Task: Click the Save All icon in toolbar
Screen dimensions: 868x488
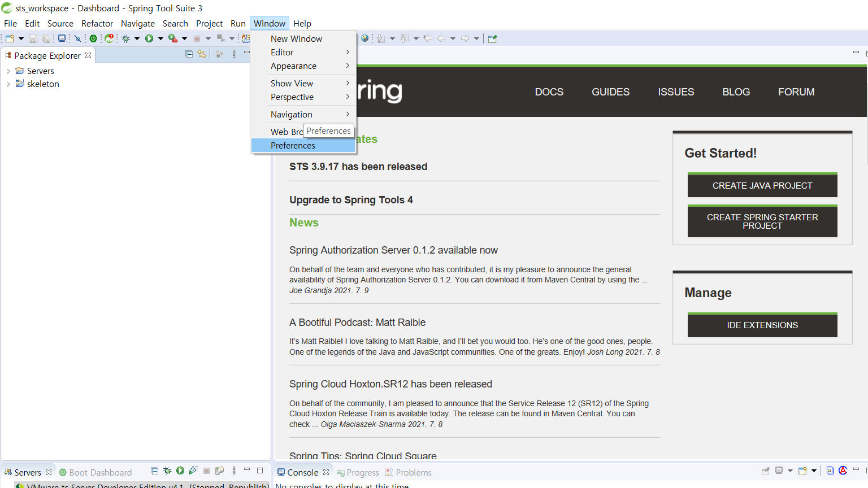Action: (46, 38)
